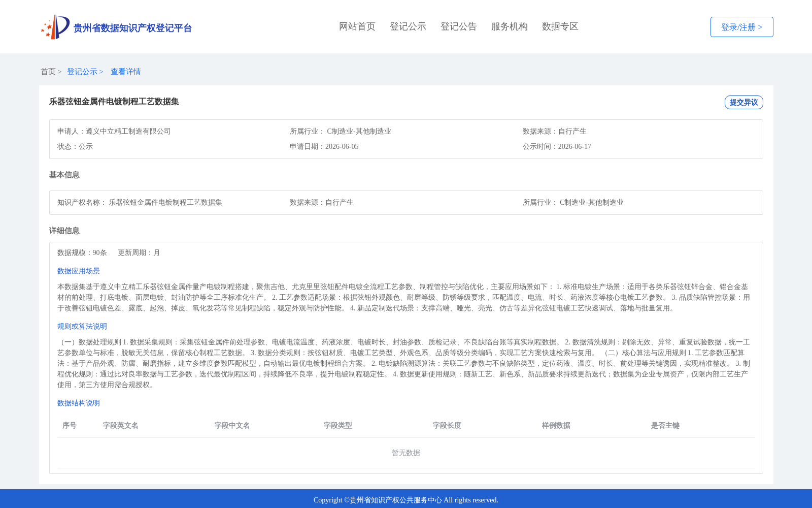Open 登记公告 nav item
The width and height of the screenshot is (812, 508).
459,26
